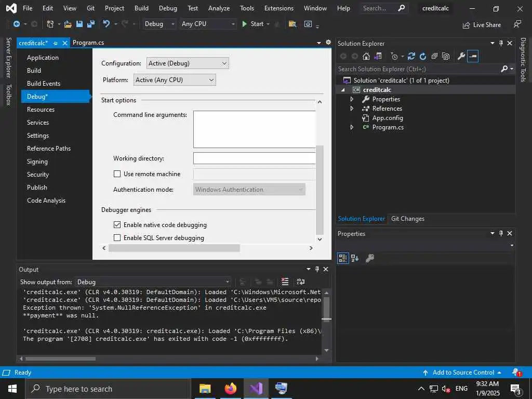Toggle the Use remote machine checkbox
Image resolution: width=532 pixels, height=399 pixels.
(x=117, y=174)
